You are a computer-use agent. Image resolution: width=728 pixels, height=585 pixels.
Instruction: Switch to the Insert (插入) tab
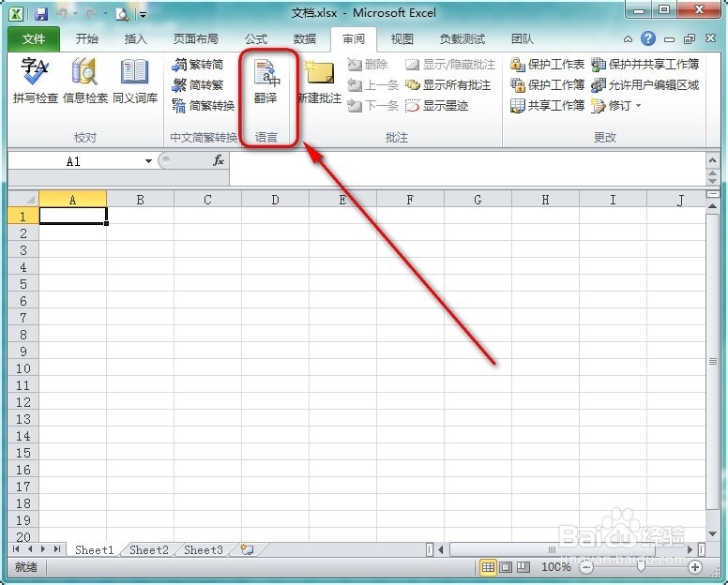[136, 39]
